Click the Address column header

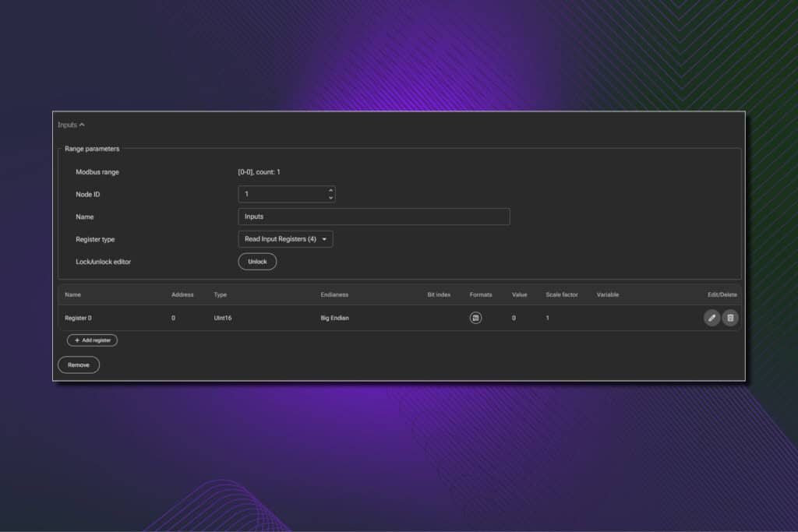click(182, 294)
